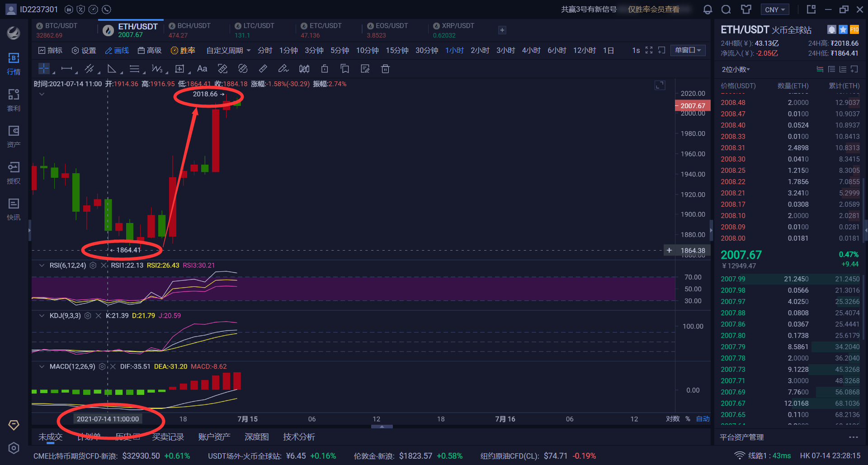The height and width of the screenshot is (465, 868).
Task: Select the parallel channel drawing tool
Action: click(x=90, y=69)
